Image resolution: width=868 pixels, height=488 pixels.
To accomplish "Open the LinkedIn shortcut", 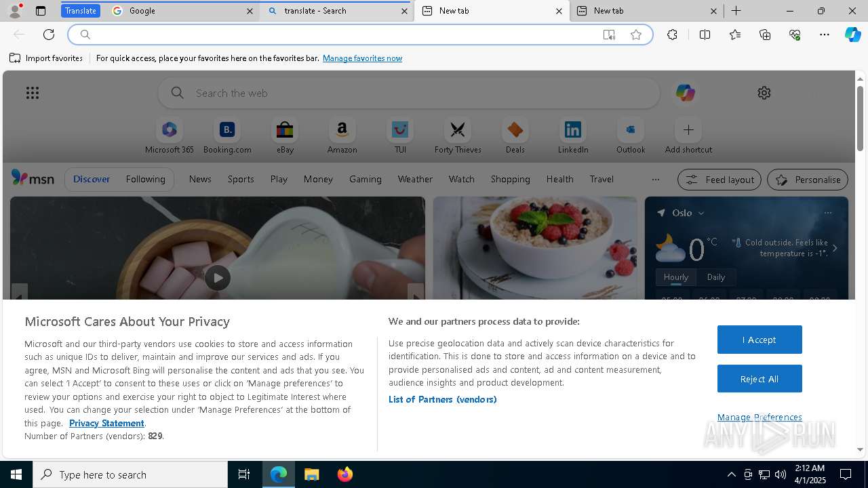I will pos(573,136).
